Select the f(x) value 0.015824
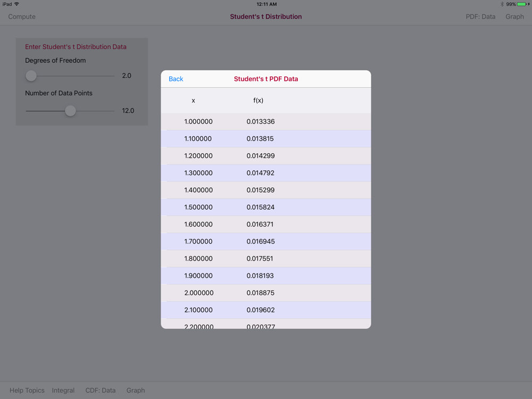 click(x=261, y=207)
